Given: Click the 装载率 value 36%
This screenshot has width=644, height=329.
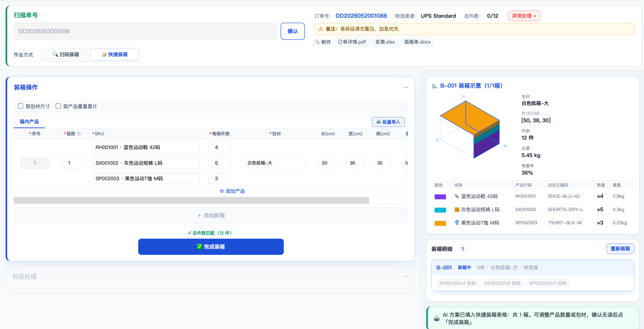Looking at the screenshot, I should tap(527, 173).
